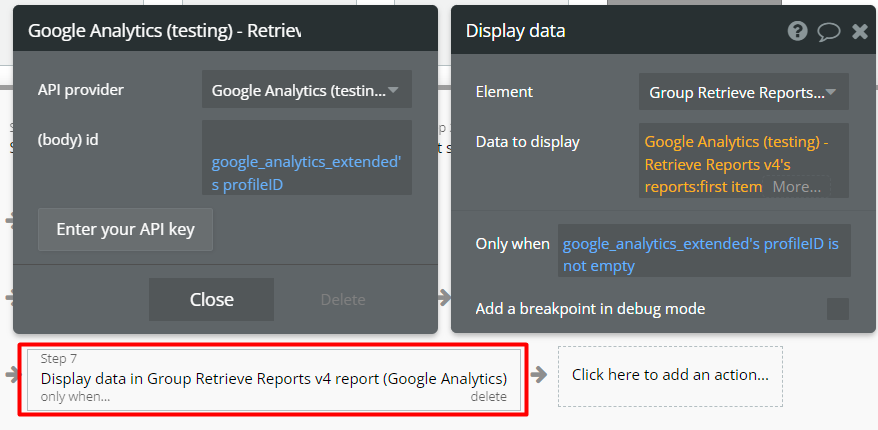Close the Display data panel
This screenshot has width=878, height=430.
860,31
